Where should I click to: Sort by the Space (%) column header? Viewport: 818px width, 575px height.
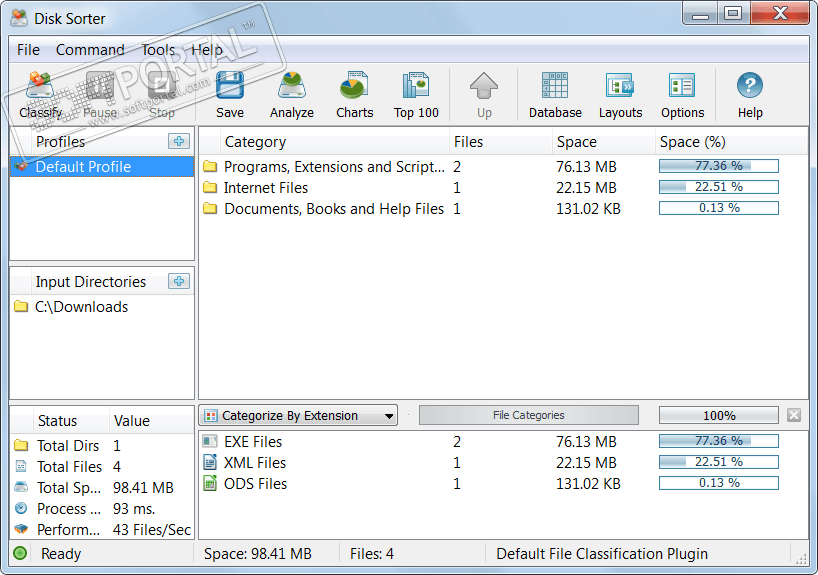click(x=730, y=142)
